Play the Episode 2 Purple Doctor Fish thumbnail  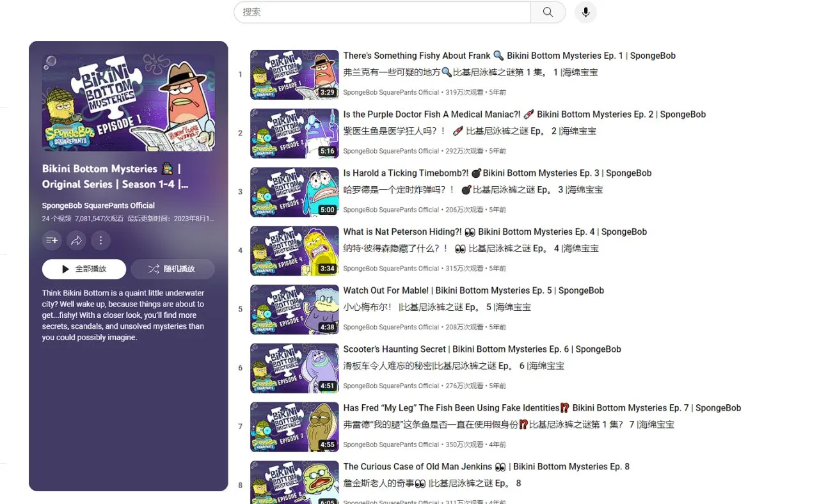[x=294, y=134]
